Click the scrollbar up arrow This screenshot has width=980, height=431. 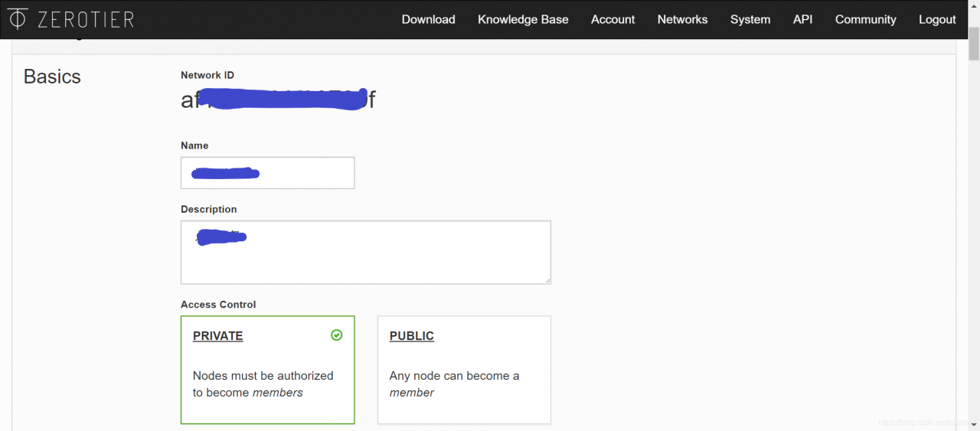click(x=974, y=6)
